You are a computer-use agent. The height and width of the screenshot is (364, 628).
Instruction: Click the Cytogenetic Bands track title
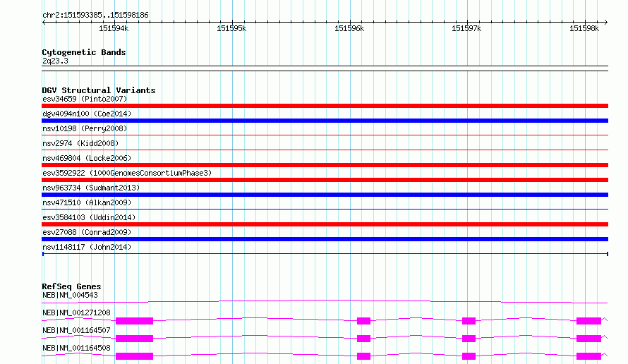[84, 52]
